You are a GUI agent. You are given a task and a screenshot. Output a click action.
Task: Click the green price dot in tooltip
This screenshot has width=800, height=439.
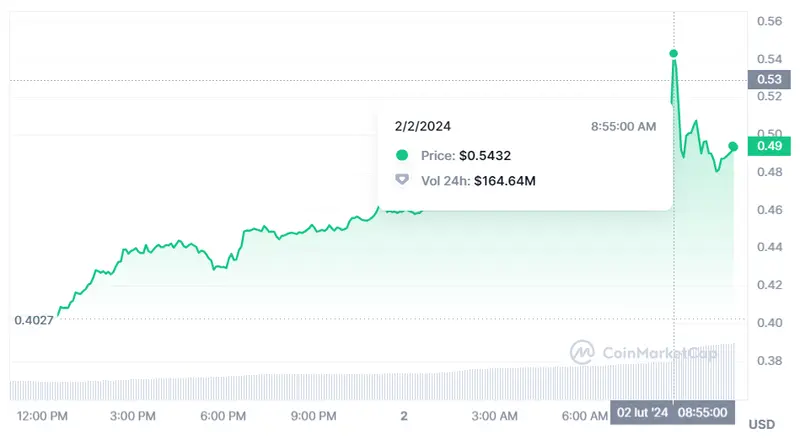coord(402,155)
